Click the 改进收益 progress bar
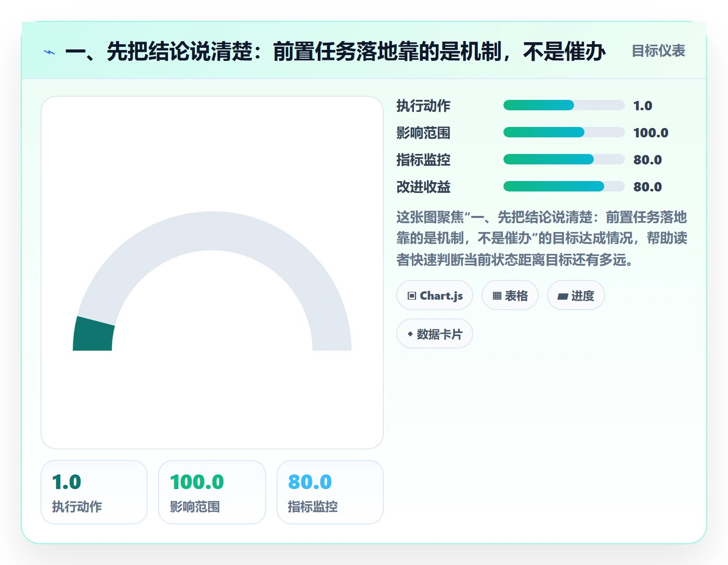 click(x=564, y=186)
